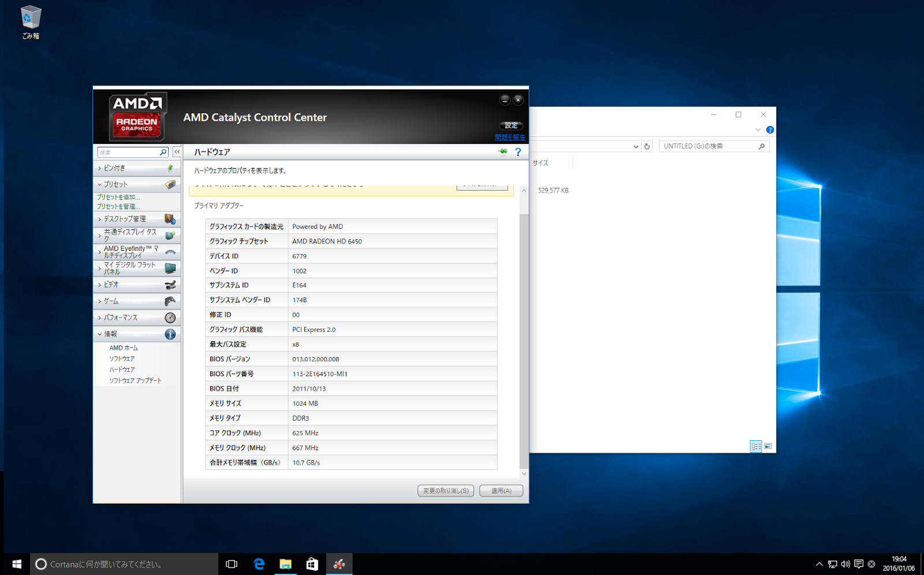Expand the ビデオ section
Viewport: 924px width, 575px height.
[x=100, y=285]
